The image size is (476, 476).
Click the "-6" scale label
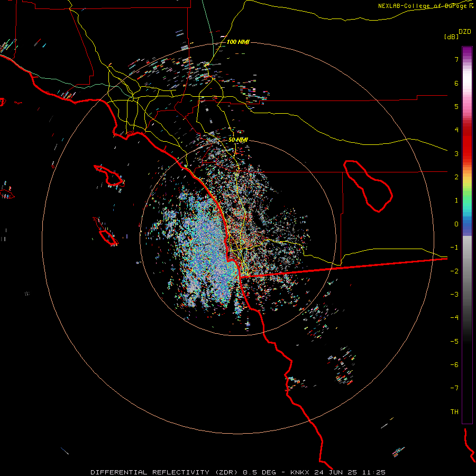click(x=454, y=365)
